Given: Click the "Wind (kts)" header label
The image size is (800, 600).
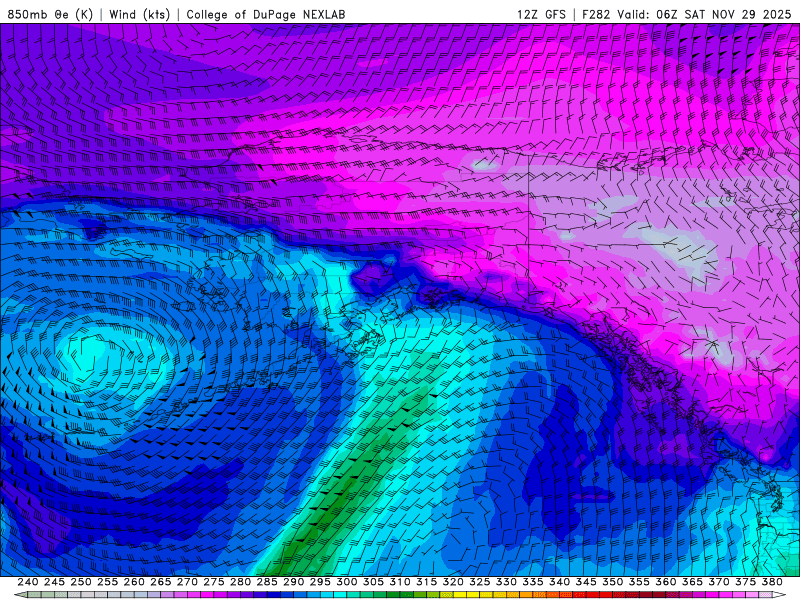Looking at the screenshot, I should [139, 14].
